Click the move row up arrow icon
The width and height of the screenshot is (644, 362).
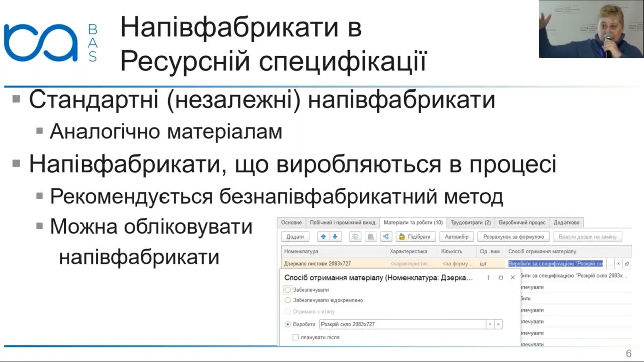(323, 237)
